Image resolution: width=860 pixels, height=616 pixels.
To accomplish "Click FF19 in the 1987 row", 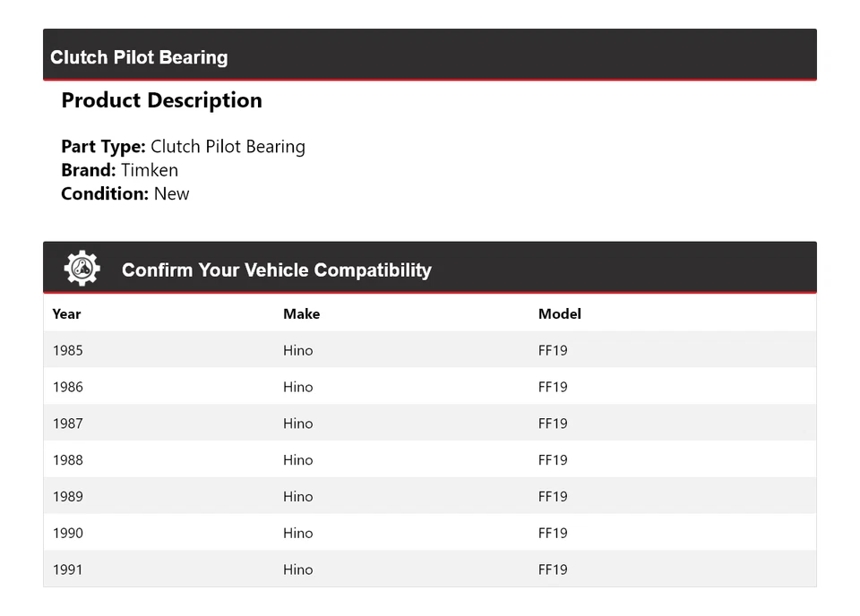I will pyautogui.click(x=553, y=423).
